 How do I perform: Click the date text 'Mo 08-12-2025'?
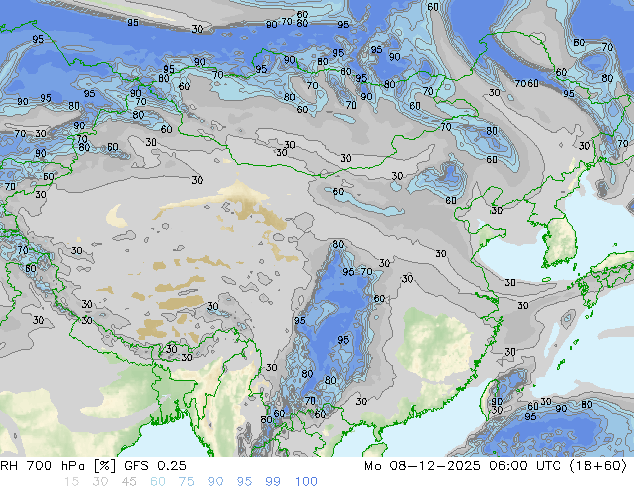422,466
